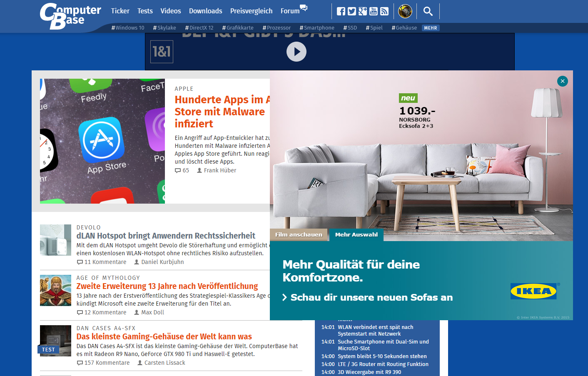Open dLAN Hotspot article headline
The width and height of the screenshot is (588, 376).
tap(166, 236)
